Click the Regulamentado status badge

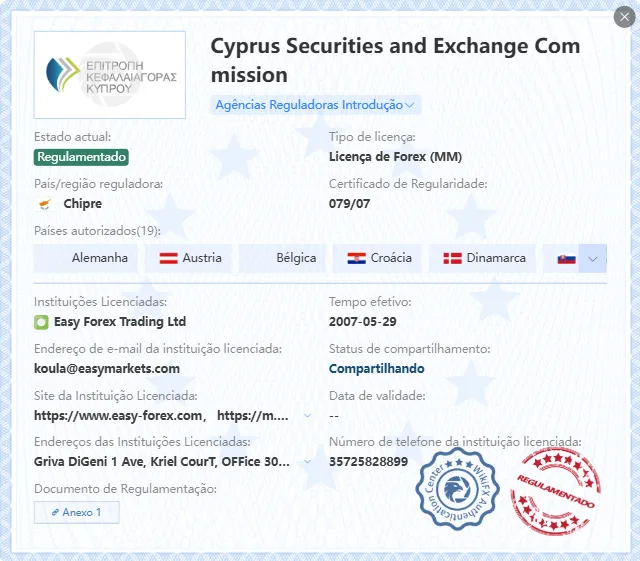pos(81,157)
